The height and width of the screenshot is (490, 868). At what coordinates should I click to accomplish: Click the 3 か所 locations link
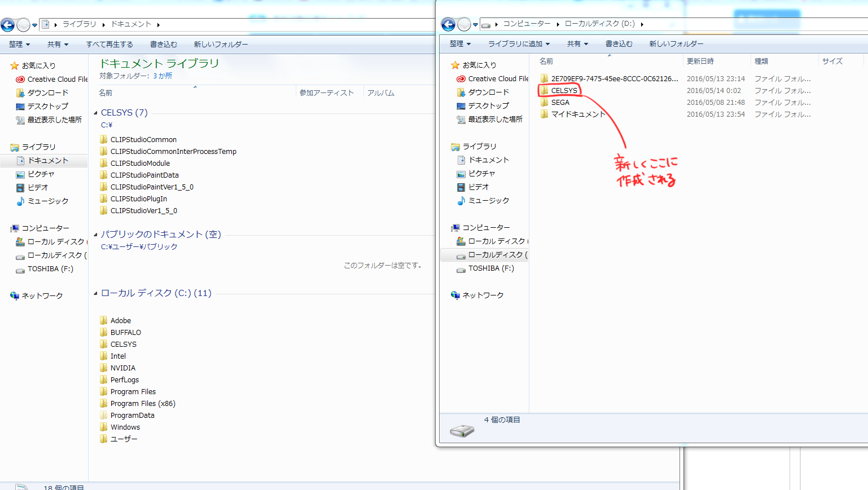coord(163,76)
